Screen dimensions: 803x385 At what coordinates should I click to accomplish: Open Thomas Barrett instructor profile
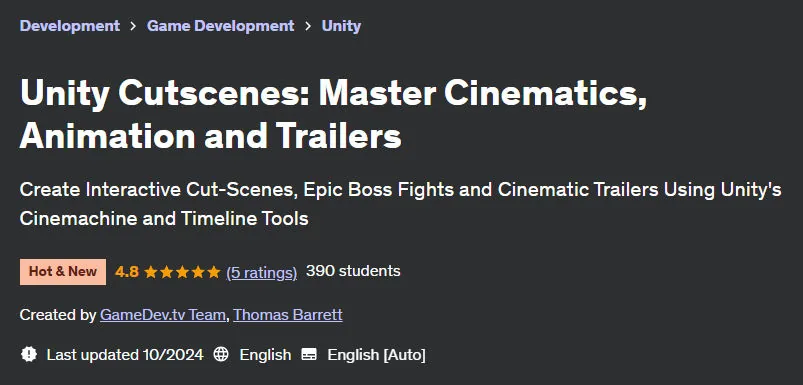click(x=288, y=314)
